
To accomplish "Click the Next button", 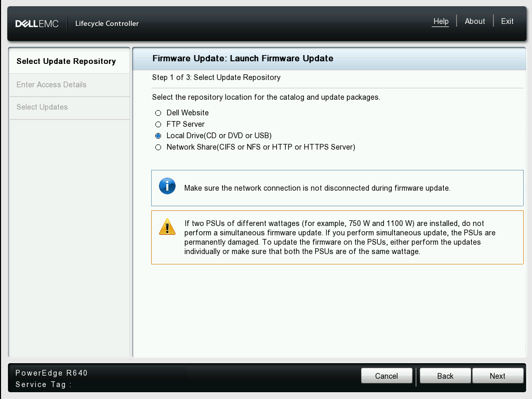I will [497, 376].
